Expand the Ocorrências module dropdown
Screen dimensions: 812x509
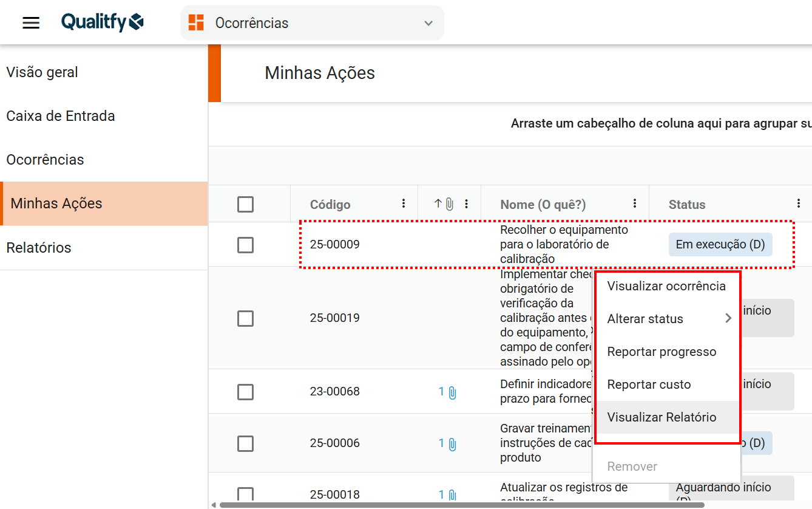(428, 23)
